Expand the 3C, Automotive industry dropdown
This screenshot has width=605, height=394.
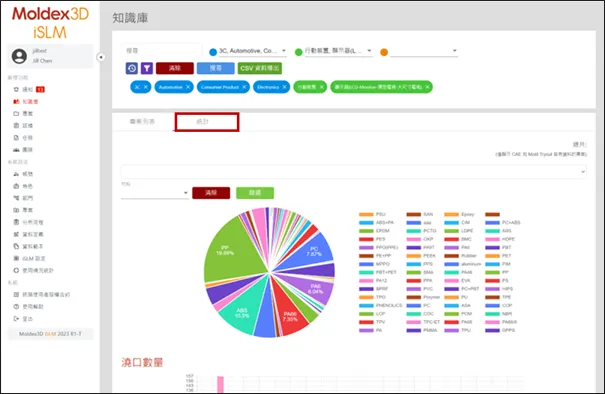[x=252, y=51]
